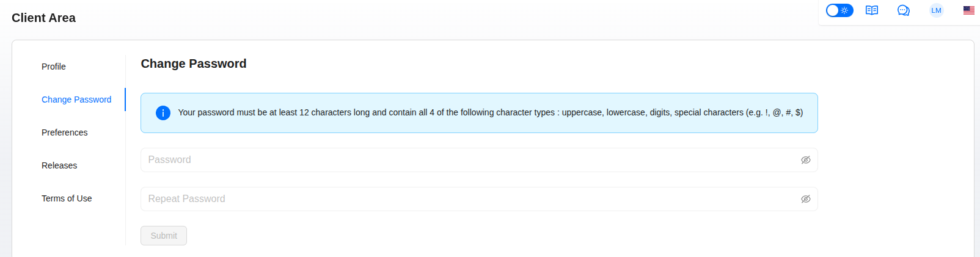The height and width of the screenshot is (257, 980).
Task: Focus the Repeat Password input field
Action: click(x=479, y=199)
